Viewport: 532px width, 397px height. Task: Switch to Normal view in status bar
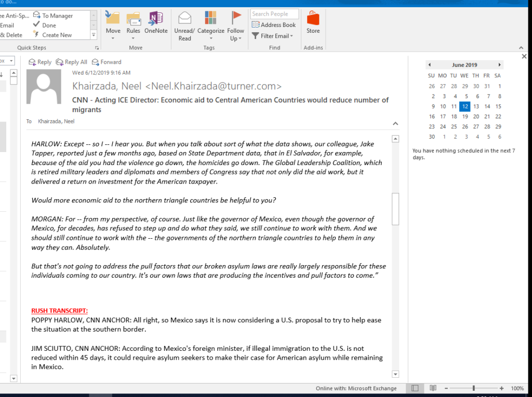pyautogui.click(x=415, y=388)
